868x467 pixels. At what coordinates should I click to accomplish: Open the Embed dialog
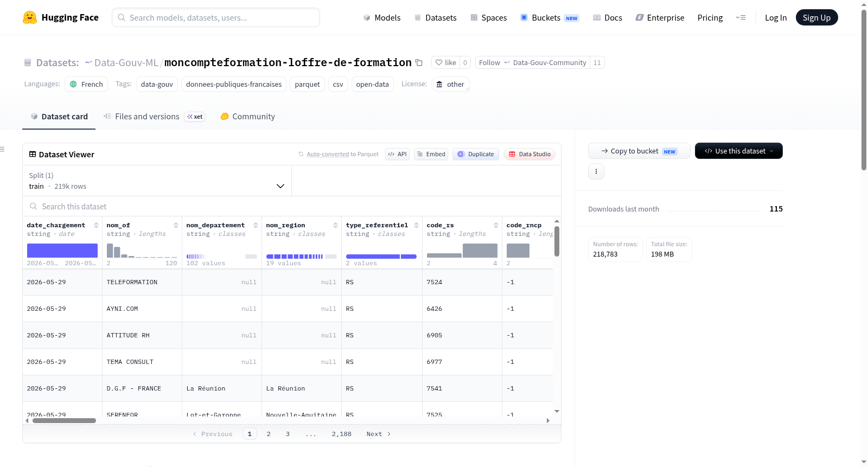(x=431, y=154)
